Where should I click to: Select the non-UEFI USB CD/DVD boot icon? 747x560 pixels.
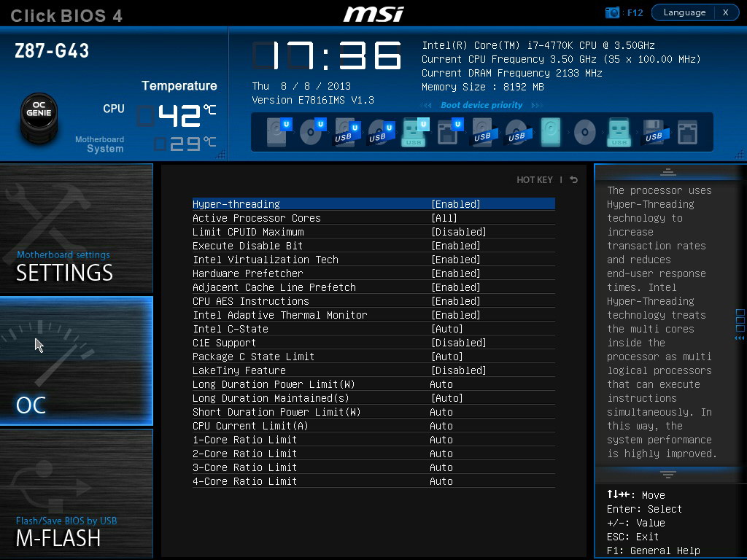point(519,132)
